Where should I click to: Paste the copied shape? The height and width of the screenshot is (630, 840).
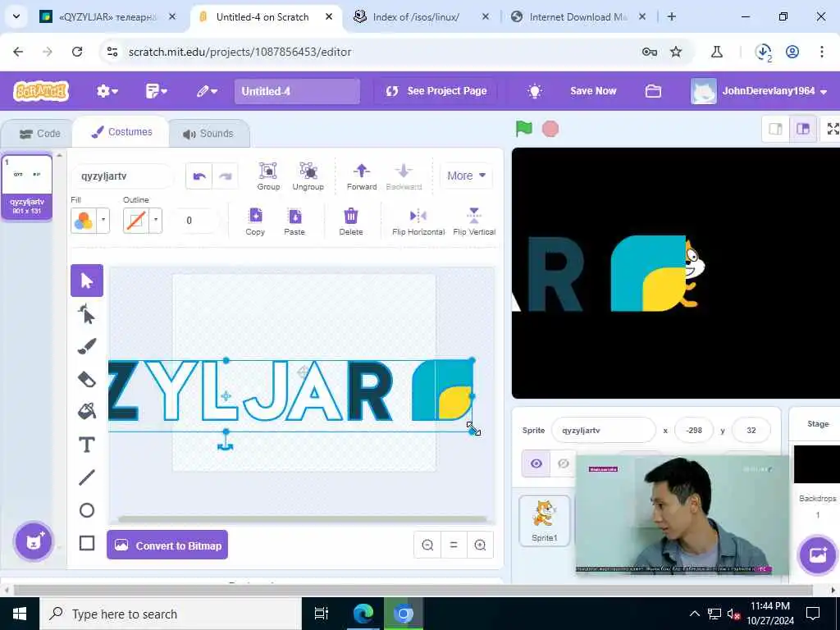[294, 221]
